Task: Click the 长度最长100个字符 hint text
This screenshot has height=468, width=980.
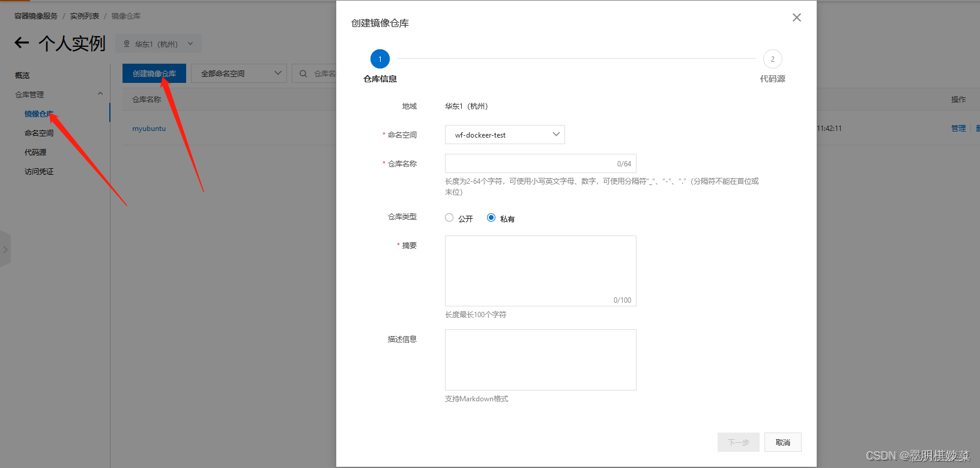Action: coord(476,314)
